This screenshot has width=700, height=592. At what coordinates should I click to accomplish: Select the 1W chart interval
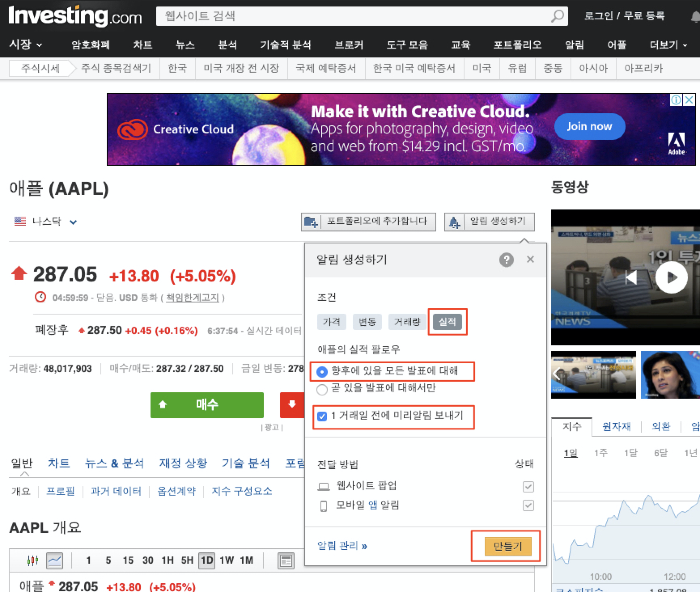(x=227, y=560)
